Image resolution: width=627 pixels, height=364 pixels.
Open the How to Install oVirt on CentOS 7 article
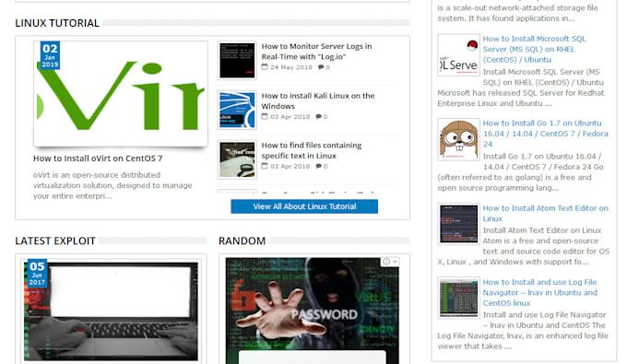coord(98,159)
